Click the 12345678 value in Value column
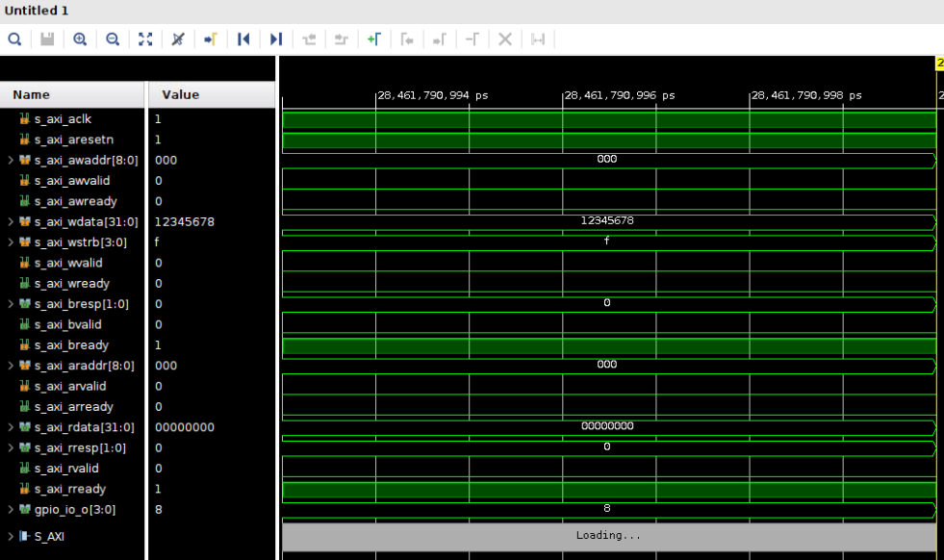 pos(184,221)
